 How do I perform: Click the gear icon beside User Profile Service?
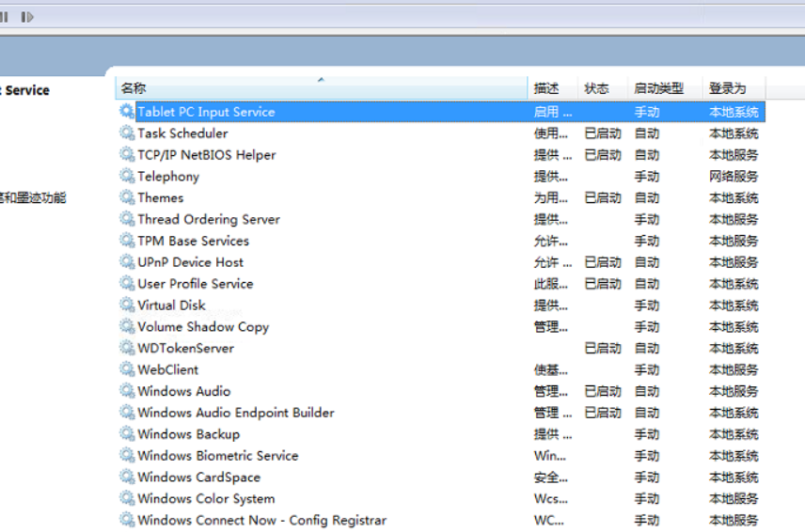coord(127,284)
